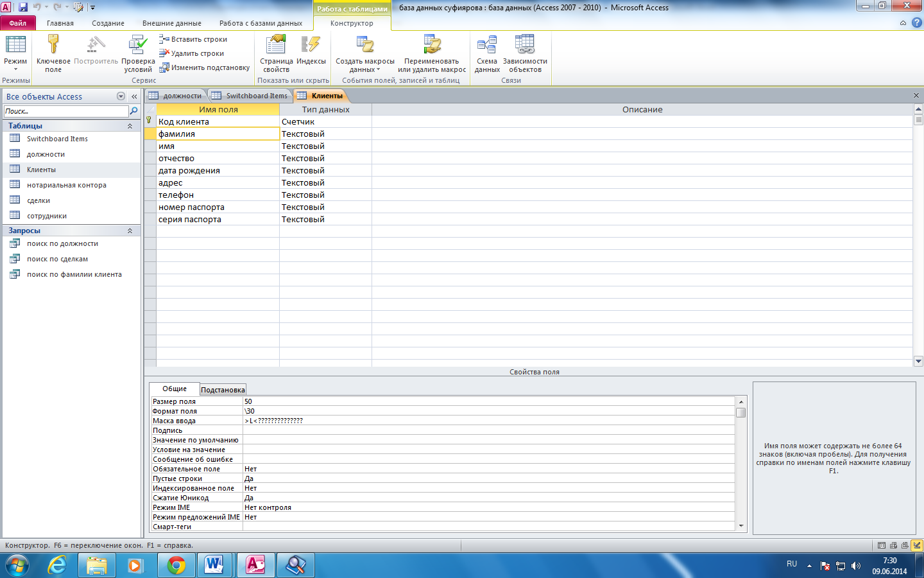Open Google Chrome from taskbar
This screenshot has height=578, width=924.
(176, 565)
